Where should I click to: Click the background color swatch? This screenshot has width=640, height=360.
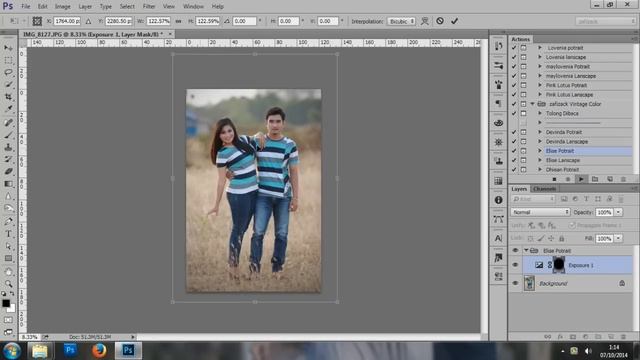[x=12, y=309]
